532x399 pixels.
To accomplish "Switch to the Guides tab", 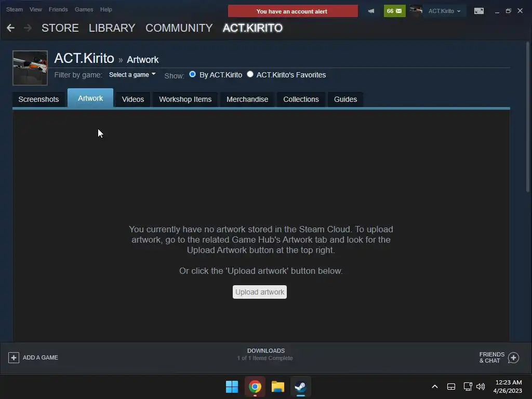I will [x=345, y=99].
